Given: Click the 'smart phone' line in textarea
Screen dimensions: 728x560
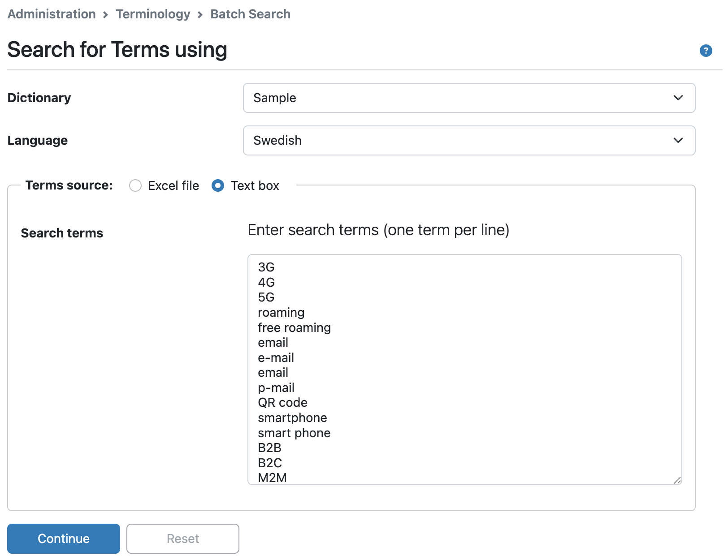Looking at the screenshot, I should click(x=294, y=433).
